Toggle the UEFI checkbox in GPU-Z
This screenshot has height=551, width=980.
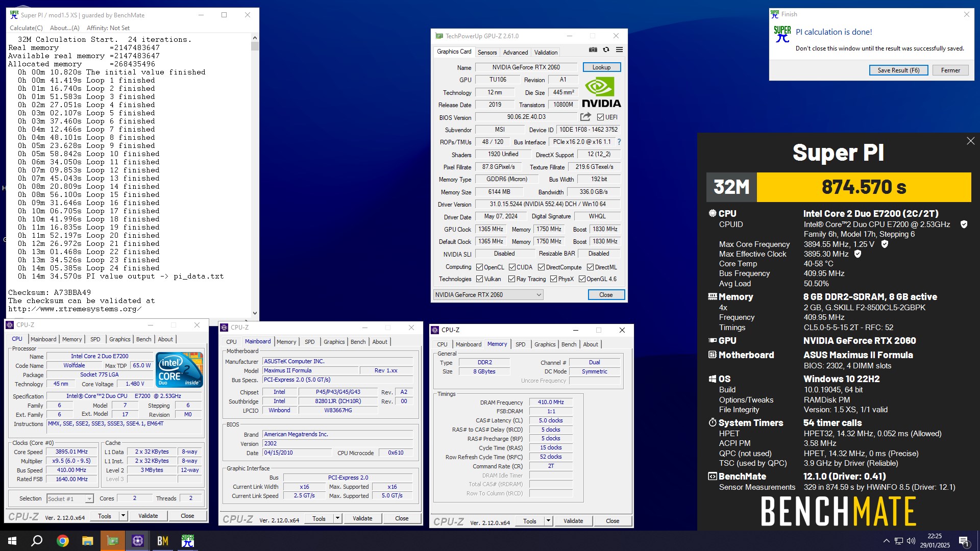click(600, 117)
